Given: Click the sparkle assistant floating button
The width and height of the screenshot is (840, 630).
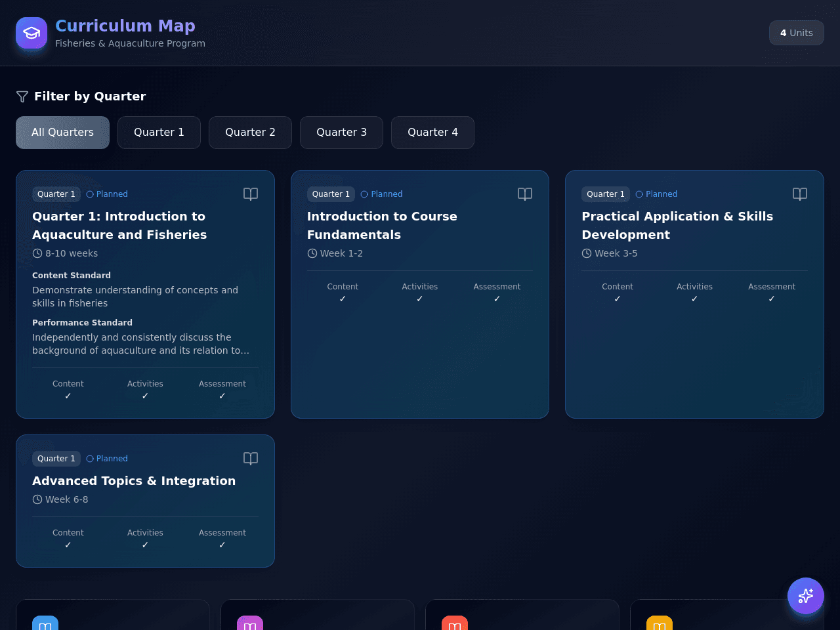Looking at the screenshot, I should point(806,596).
